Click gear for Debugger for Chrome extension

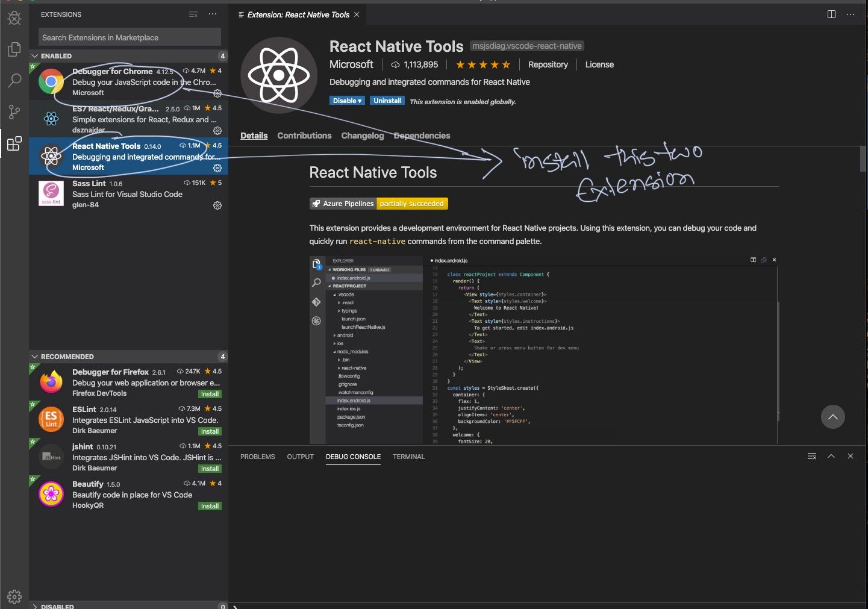point(217,93)
